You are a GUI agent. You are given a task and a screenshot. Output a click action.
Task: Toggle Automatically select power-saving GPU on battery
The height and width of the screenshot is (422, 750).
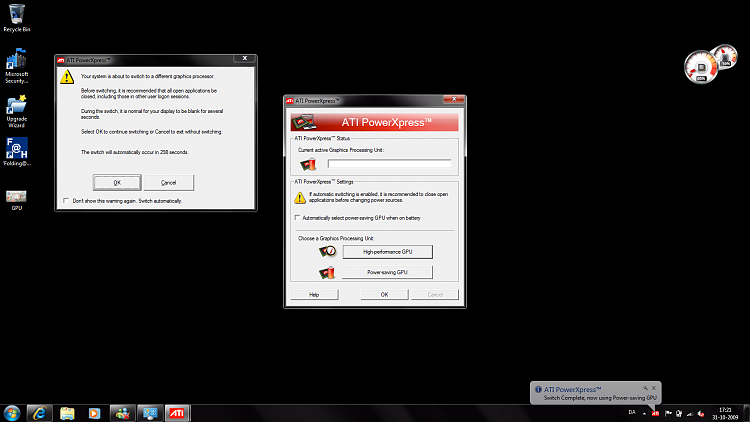tap(298, 218)
